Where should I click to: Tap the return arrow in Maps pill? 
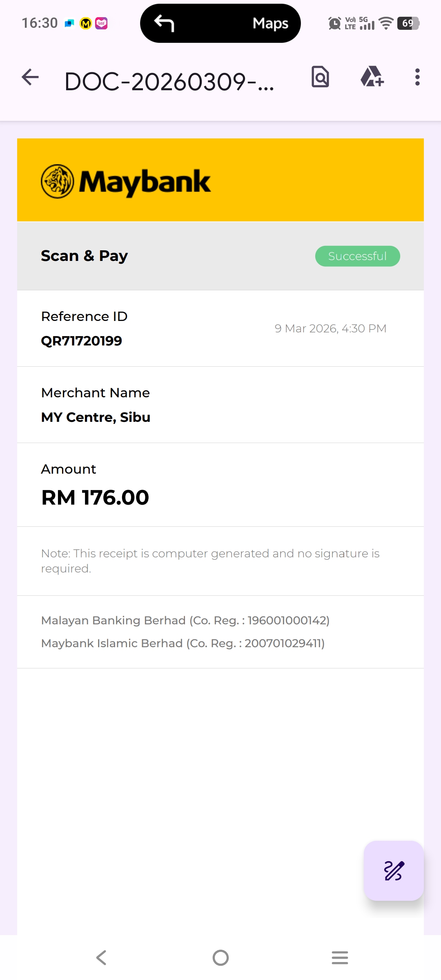(x=165, y=23)
